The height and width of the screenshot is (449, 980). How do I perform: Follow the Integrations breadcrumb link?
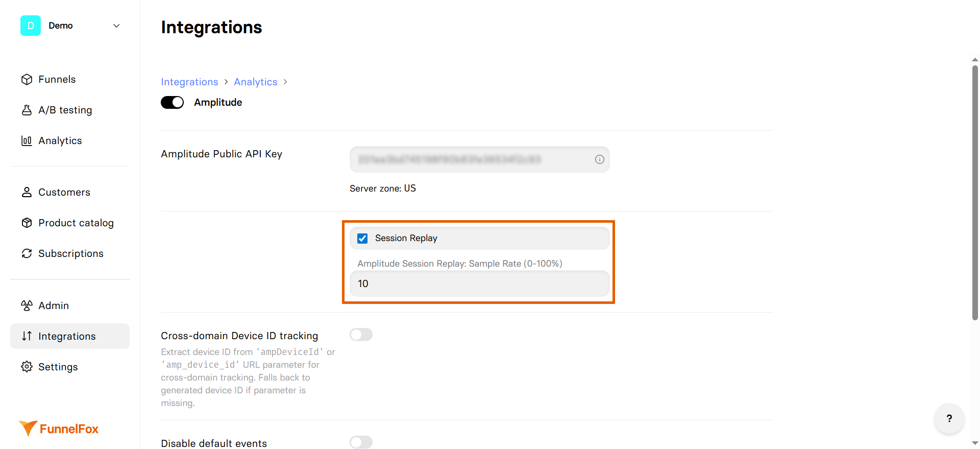189,82
